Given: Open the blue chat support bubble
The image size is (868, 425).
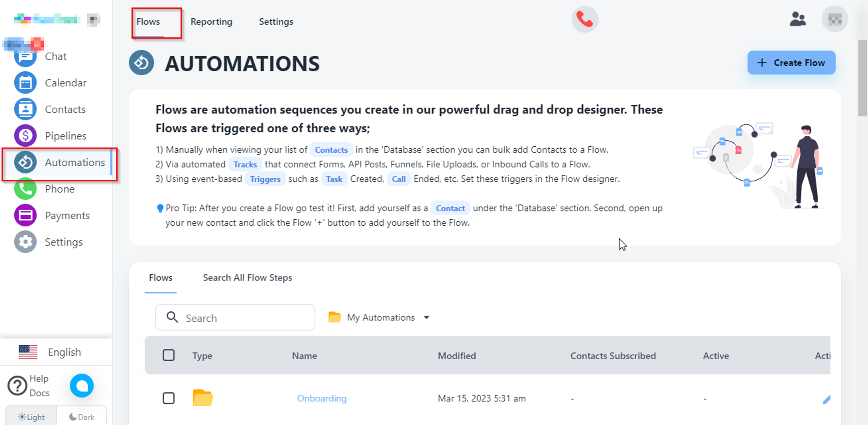Looking at the screenshot, I should (82, 385).
